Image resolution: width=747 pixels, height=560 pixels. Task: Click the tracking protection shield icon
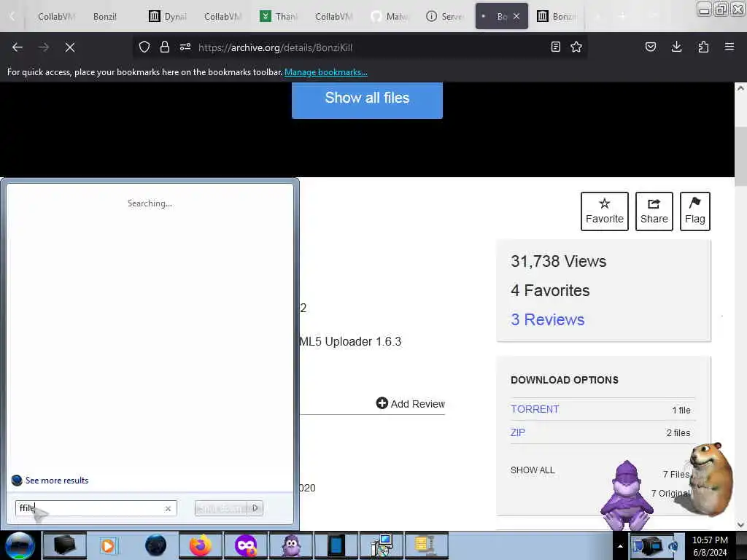pyautogui.click(x=144, y=47)
